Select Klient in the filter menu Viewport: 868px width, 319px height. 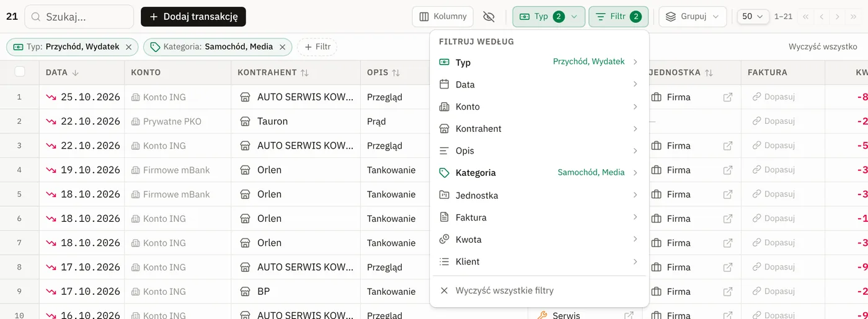pyautogui.click(x=539, y=261)
